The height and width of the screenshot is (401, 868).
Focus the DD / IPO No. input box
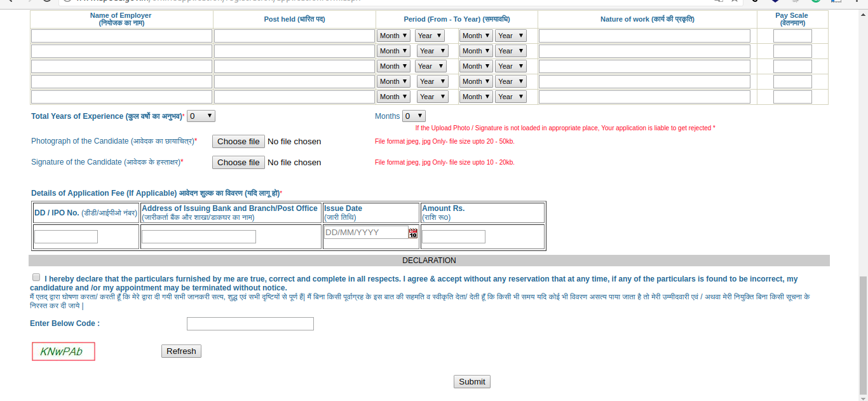point(66,237)
